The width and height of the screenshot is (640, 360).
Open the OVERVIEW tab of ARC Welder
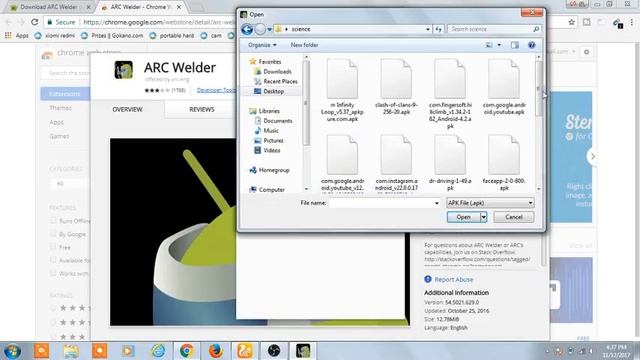(127, 109)
